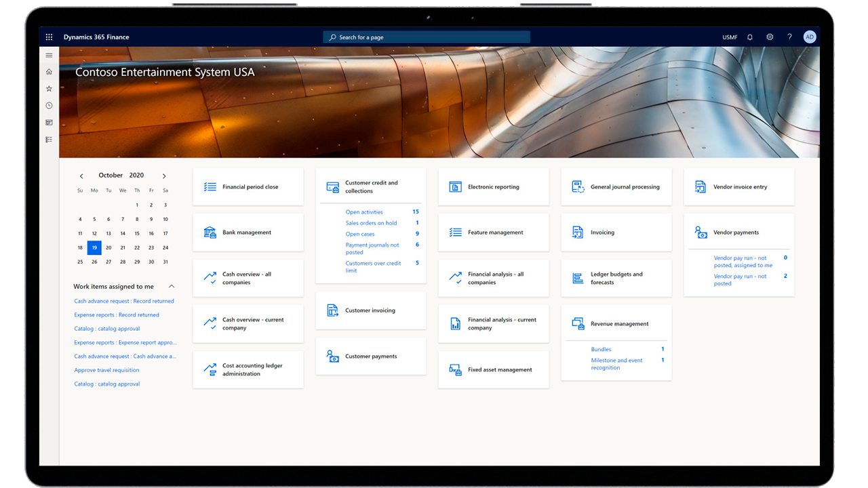
Task: Select October 19 in the calendar
Action: tap(94, 247)
